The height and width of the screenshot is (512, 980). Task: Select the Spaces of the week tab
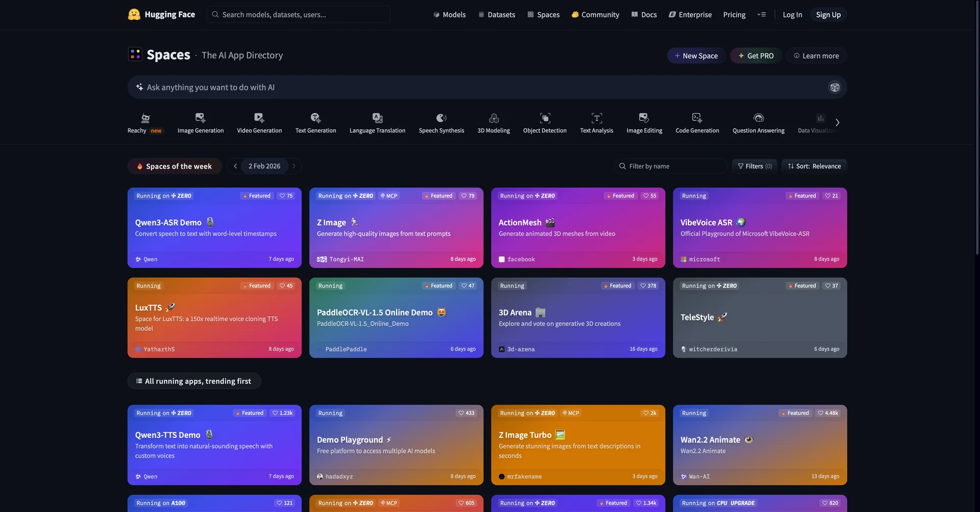coord(175,166)
